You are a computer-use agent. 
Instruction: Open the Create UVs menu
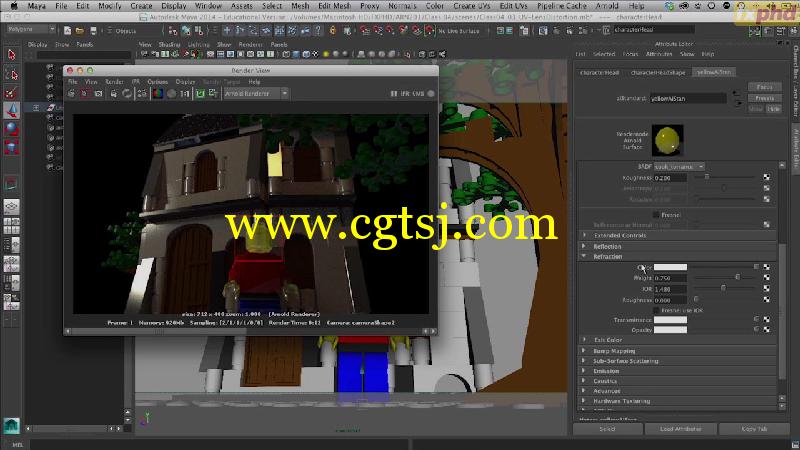tap(471, 6)
